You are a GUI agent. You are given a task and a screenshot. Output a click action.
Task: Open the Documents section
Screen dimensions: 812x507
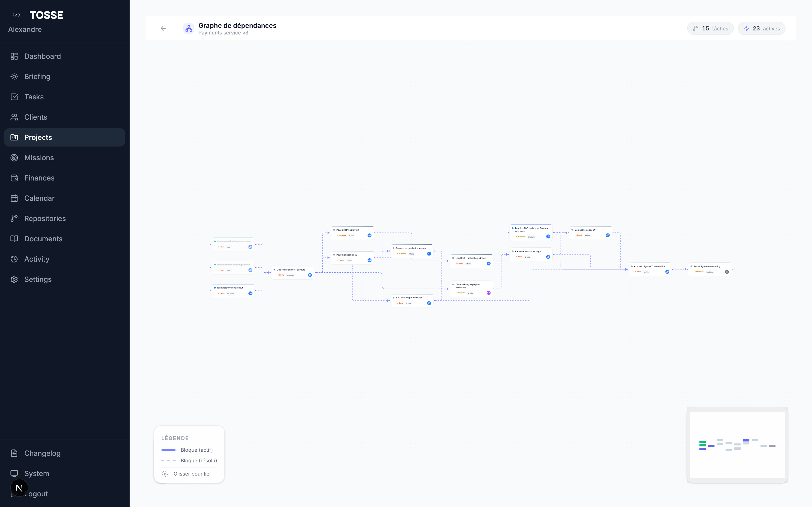44,239
